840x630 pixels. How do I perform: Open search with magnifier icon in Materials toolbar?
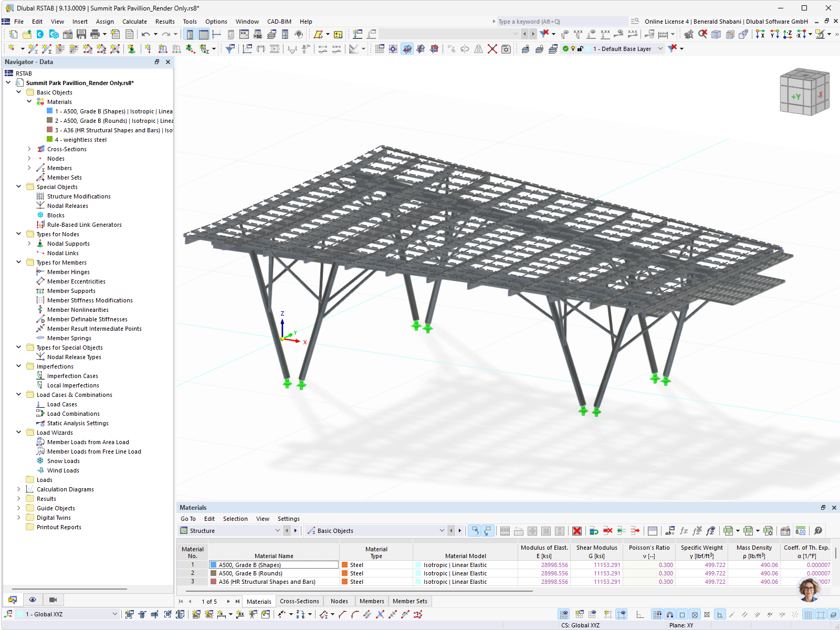pyautogui.click(x=817, y=531)
